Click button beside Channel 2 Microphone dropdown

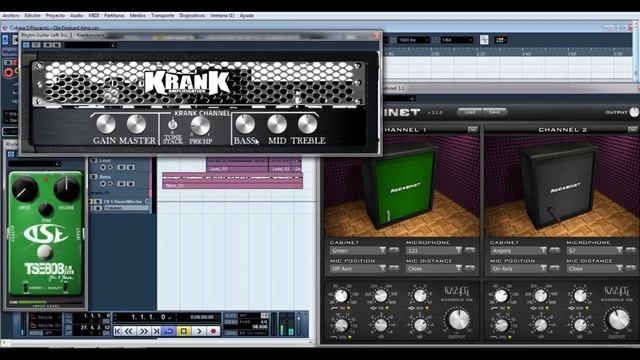tap(631, 250)
